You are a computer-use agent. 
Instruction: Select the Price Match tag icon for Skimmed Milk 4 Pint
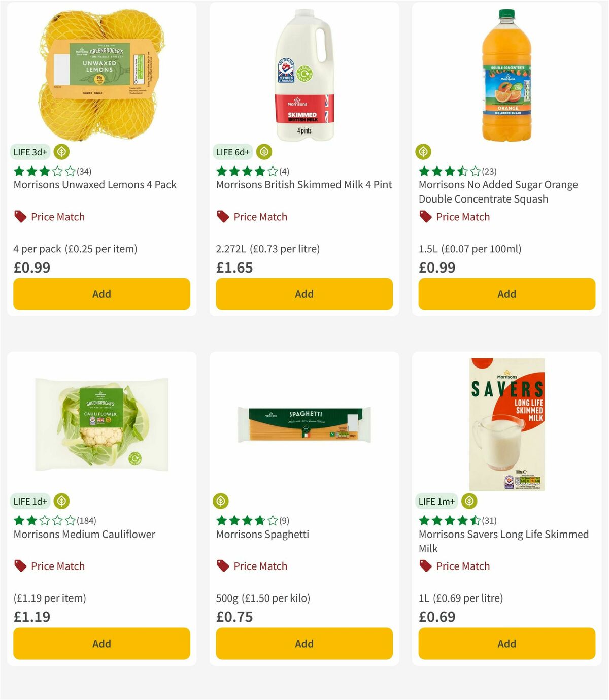click(222, 216)
